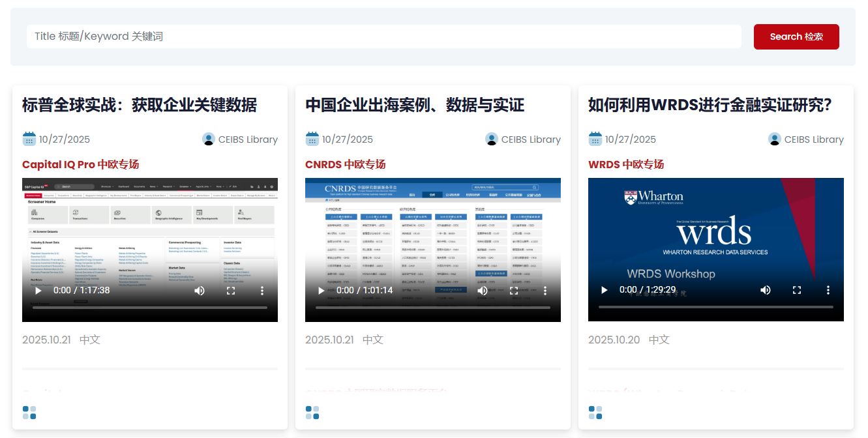Viewport: 868px width, 438px height.
Task: Play the Capital IQ Pro video
Action: coord(38,291)
